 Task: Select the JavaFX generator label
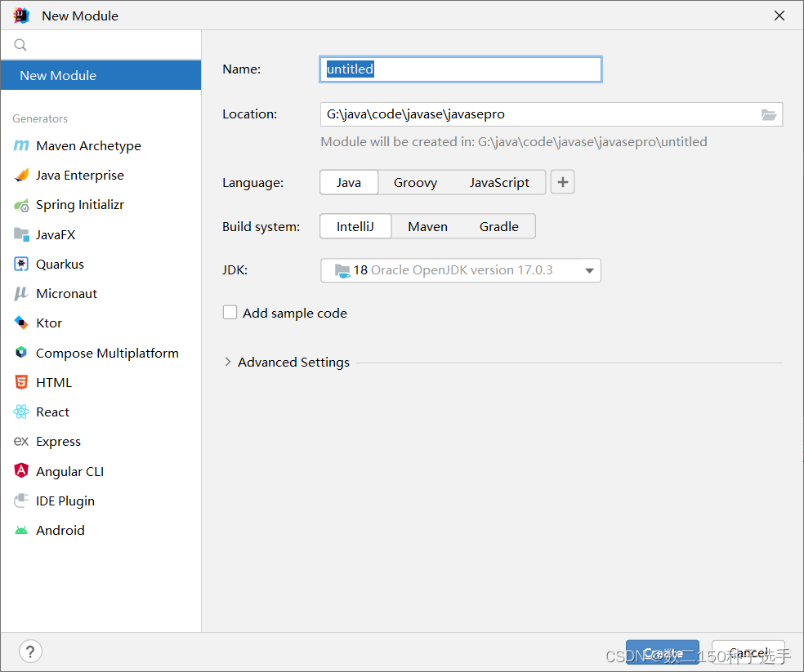(56, 235)
